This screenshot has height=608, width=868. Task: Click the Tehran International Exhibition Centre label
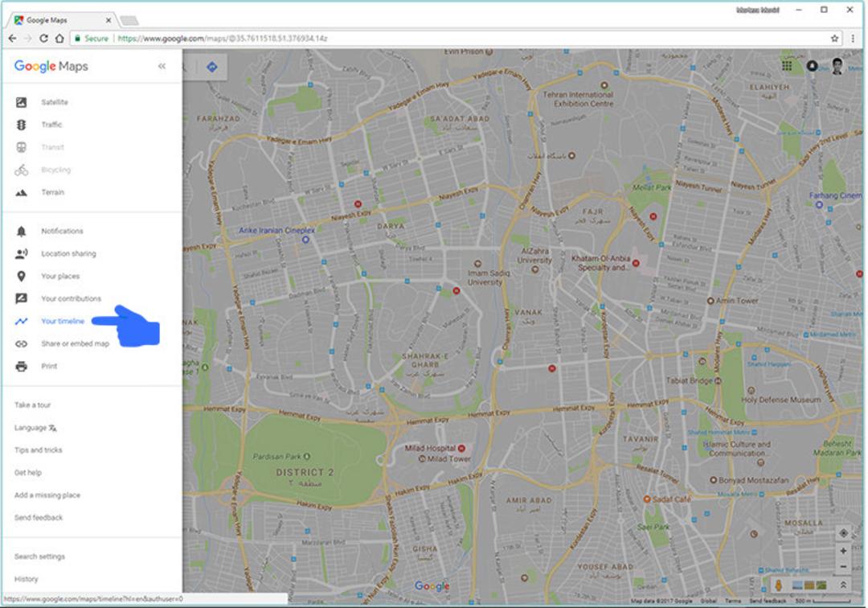coord(578,99)
